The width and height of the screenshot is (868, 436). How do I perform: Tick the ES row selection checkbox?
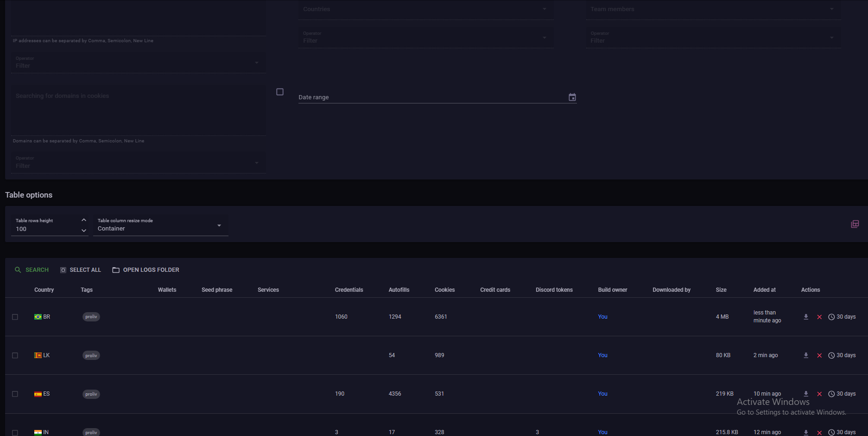[x=15, y=394]
